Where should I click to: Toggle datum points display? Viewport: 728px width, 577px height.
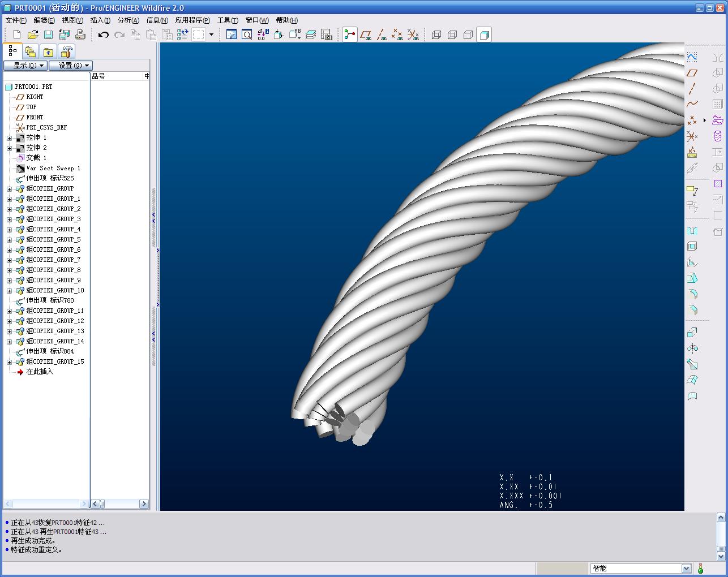[397, 35]
